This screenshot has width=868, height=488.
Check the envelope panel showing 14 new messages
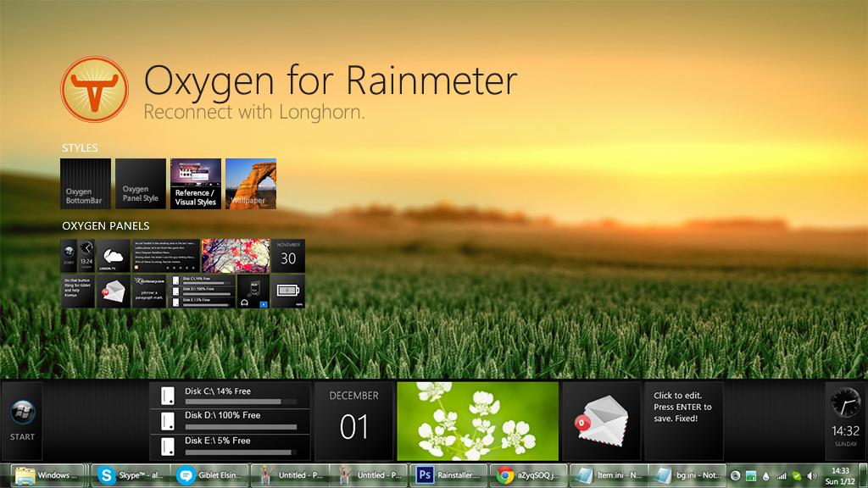(x=114, y=292)
